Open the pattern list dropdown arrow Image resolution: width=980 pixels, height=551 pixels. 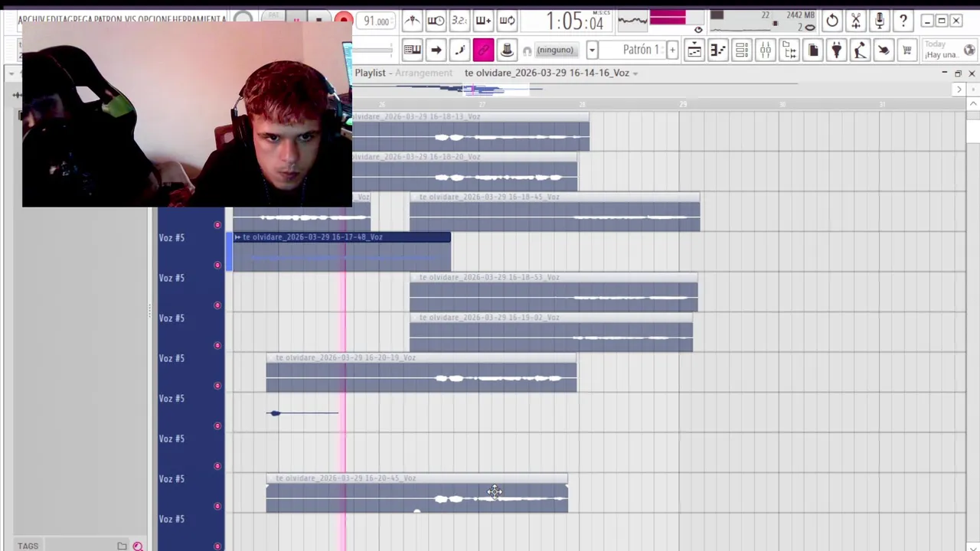(592, 51)
